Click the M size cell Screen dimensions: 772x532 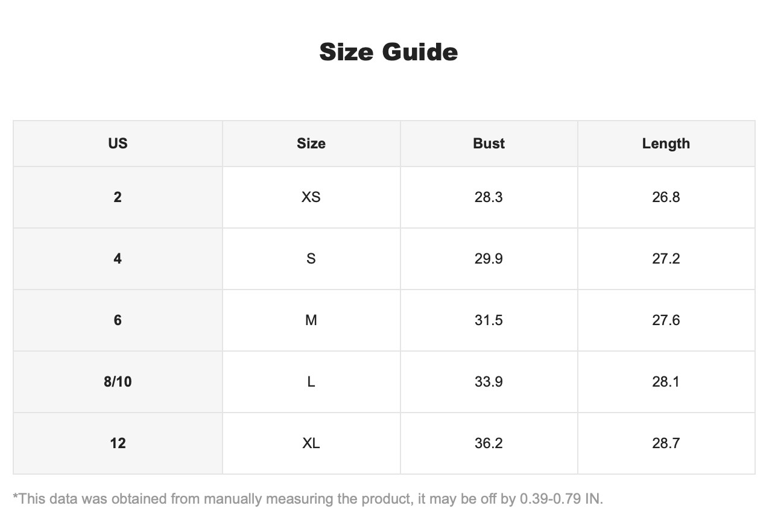tap(311, 320)
